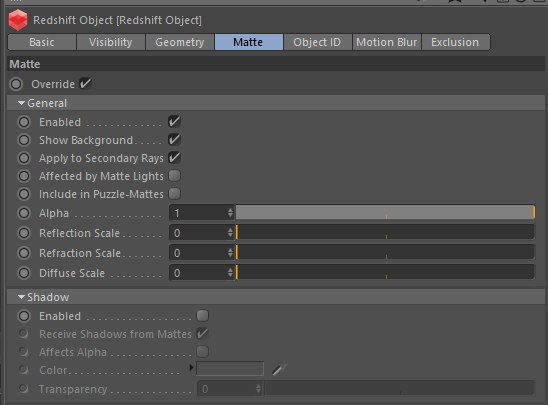The image size is (548, 405).
Task: Click Diffuse Scale stepper arrows
Action: click(x=230, y=273)
